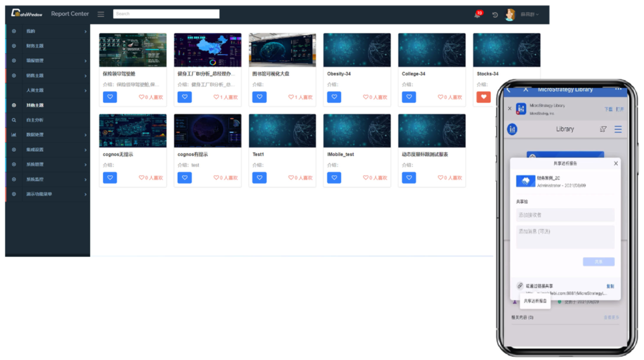The width and height of the screenshot is (644, 360).
Task: Expand the last sidebar menu item arrow
Action: click(85, 194)
